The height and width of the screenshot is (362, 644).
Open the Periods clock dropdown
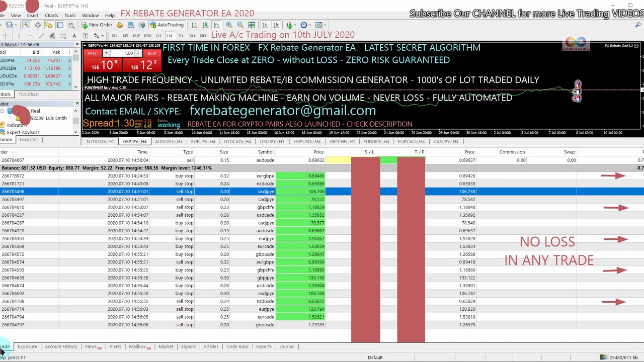click(306, 25)
